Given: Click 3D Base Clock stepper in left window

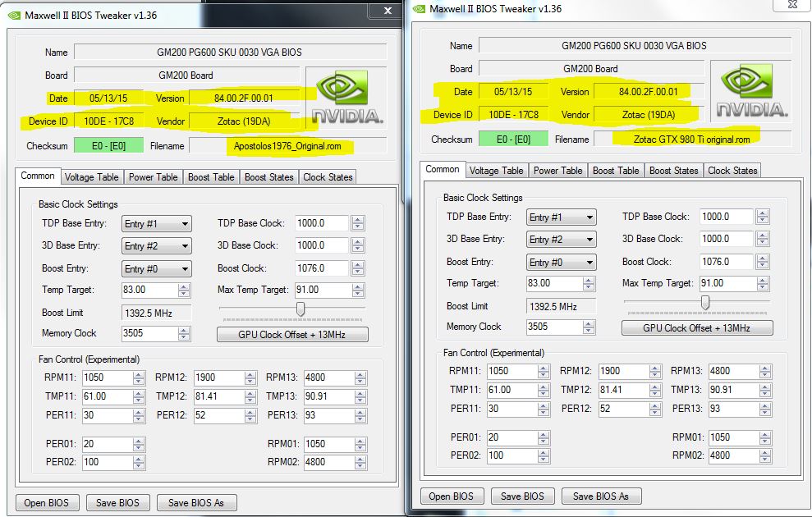Looking at the screenshot, I should pyautogui.click(x=358, y=245).
